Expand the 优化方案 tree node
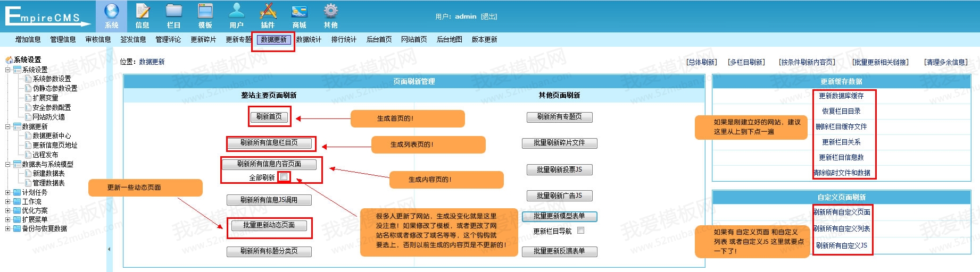This screenshot has width=980, height=272. point(7,211)
